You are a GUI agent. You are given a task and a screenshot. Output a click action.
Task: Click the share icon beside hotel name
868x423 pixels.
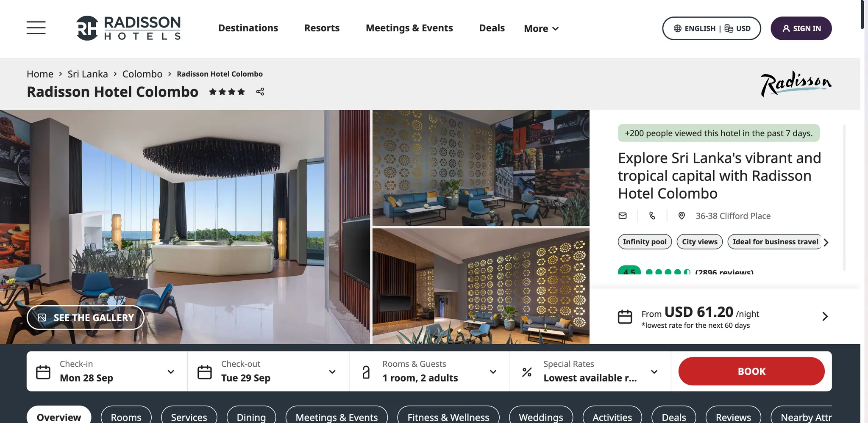tap(260, 91)
